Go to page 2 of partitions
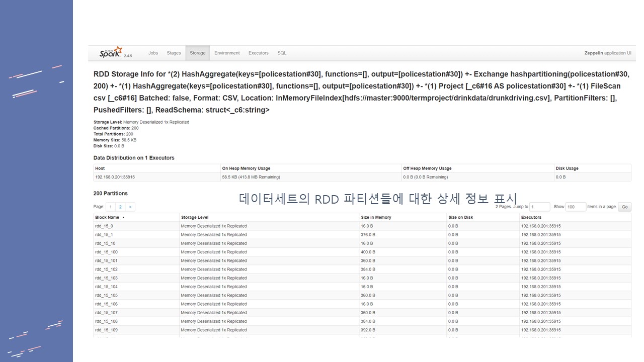 (120, 207)
